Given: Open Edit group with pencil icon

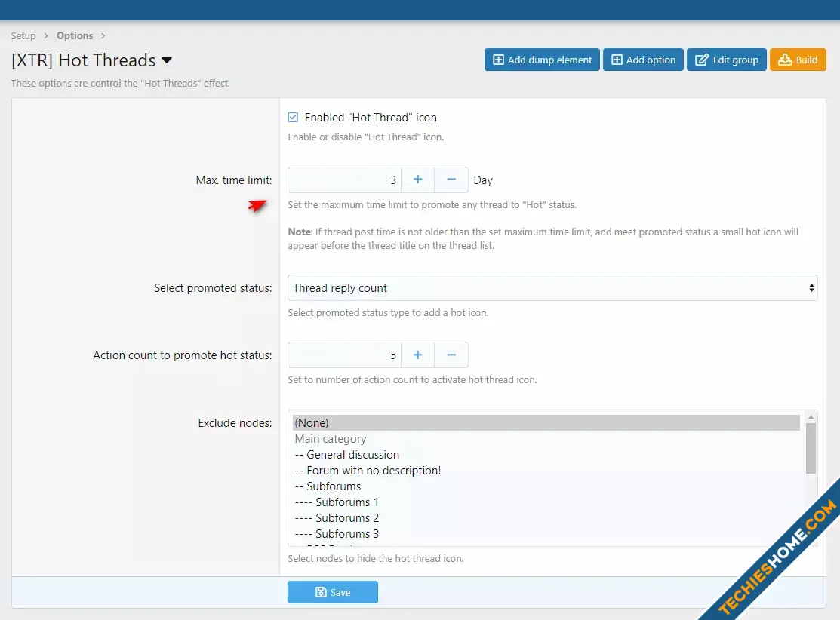Looking at the screenshot, I should tap(726, 60).
